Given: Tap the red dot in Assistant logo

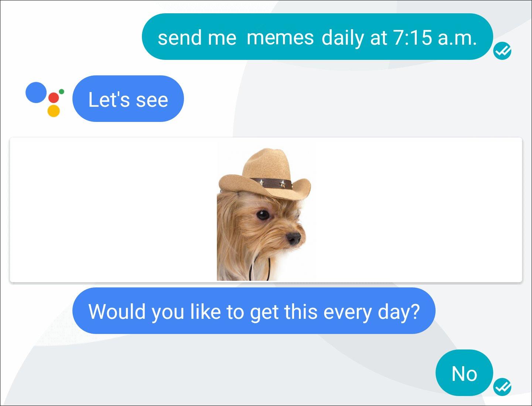Looking at the screenshot, I should click(54, 98).
